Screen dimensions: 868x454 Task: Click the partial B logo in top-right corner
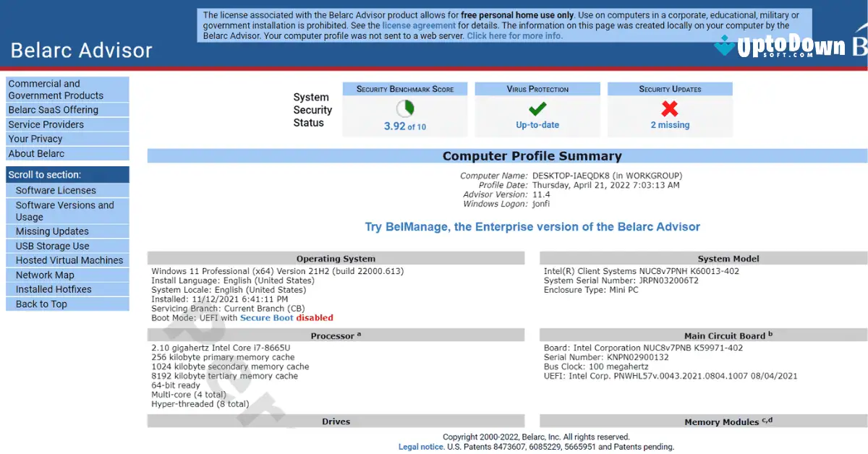tap(859, 46)
